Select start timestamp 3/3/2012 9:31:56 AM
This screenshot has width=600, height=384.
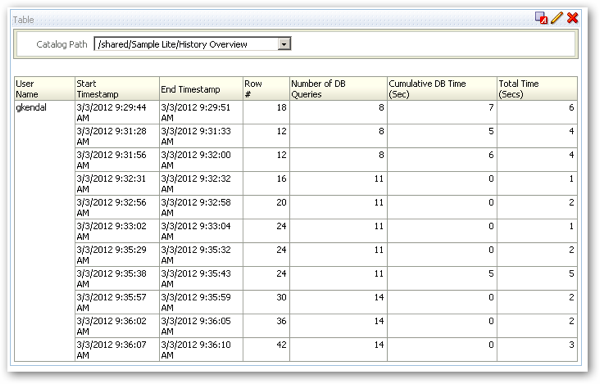(x=117, y=160)
